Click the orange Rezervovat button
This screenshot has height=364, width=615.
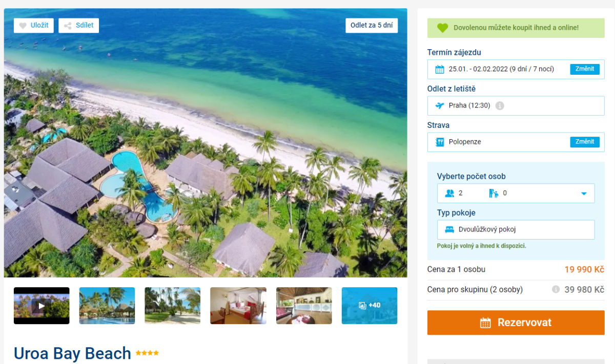click(x=516, y=323)
